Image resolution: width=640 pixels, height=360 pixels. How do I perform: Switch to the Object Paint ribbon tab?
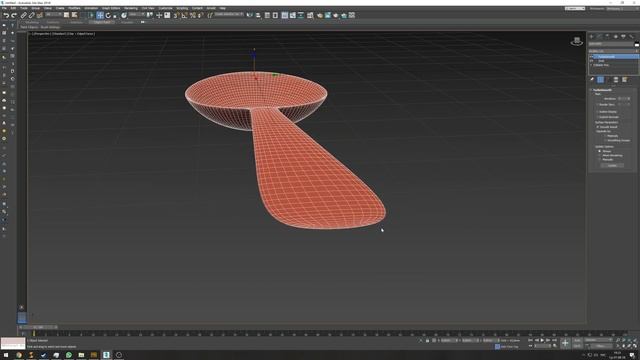[102, 22]
